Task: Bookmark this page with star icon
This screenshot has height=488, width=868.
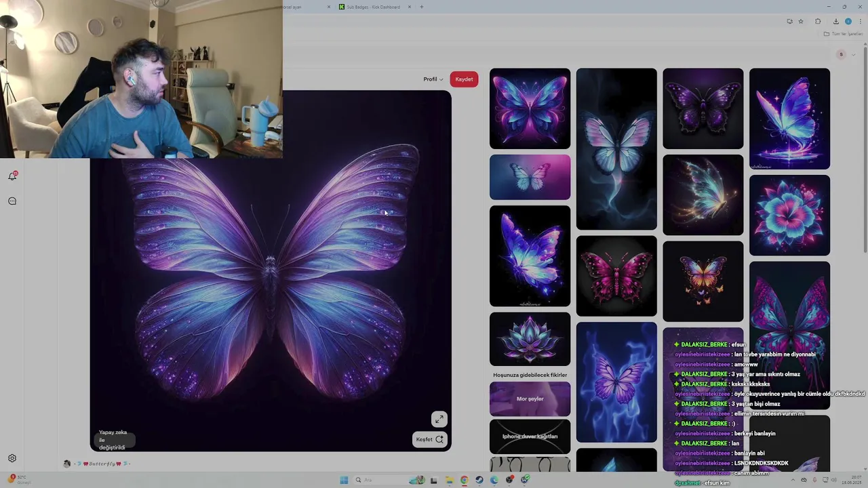Action: [x=801, y=22]
